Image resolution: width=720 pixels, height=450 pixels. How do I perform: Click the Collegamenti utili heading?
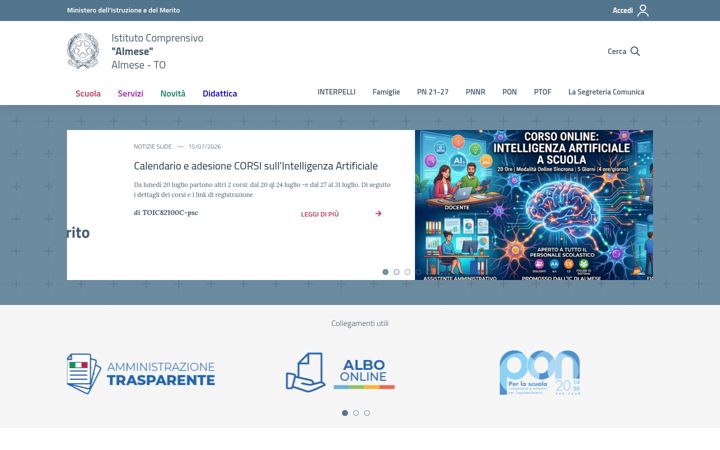pos(360,323)
